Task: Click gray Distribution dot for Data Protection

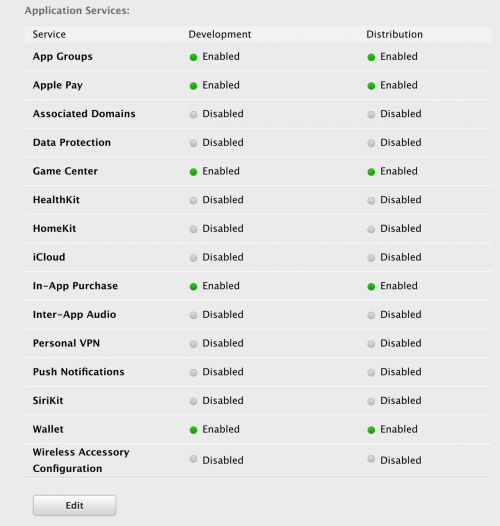Action: (x=371, y=143)
